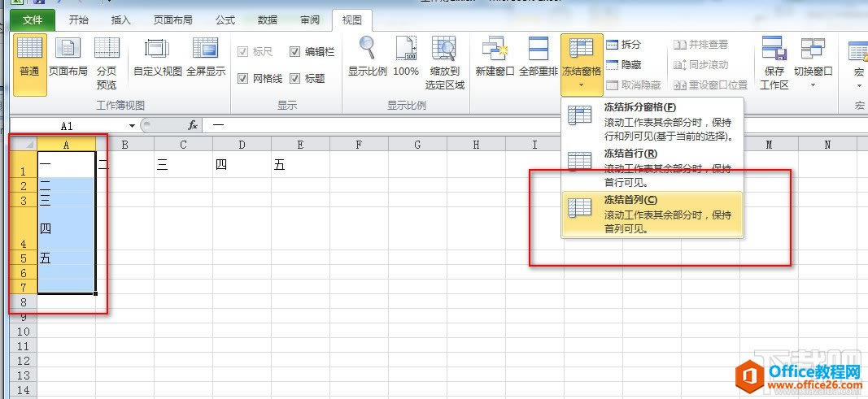Select Page Layout (页面布局) view icon

68,58
